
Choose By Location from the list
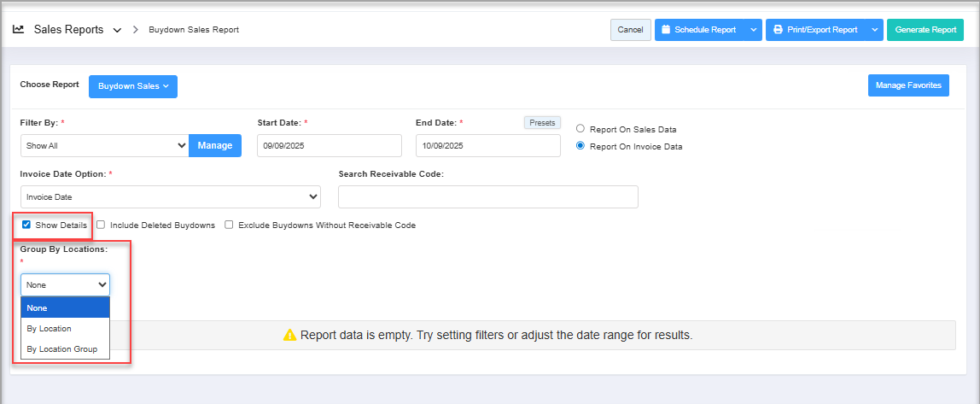50,329
